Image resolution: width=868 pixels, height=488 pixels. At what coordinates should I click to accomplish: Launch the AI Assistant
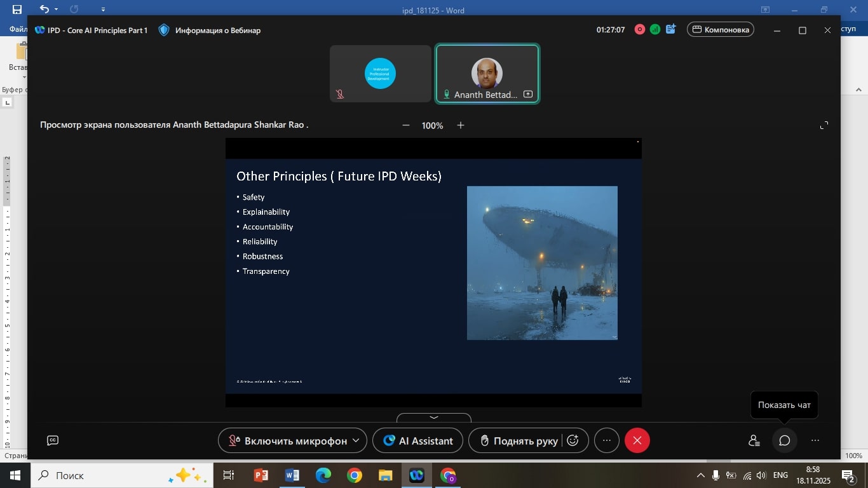[x=418, y=440]
